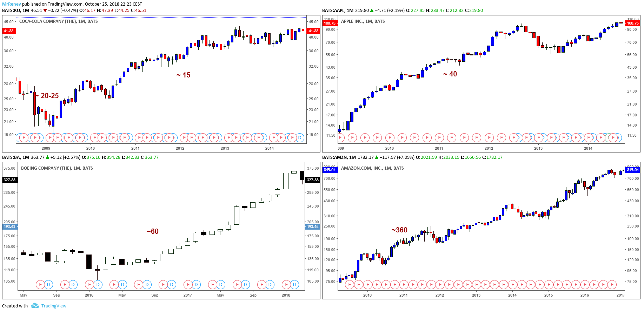Click the TradingView logo icon in the footer
This screenshot has width=644, height=312.
click(x=35, y=306)
